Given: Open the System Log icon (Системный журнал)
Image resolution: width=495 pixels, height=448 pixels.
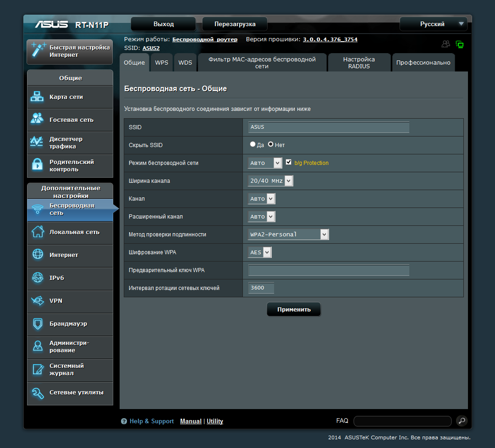Looking at the screenshot, I should pos(38,369).
